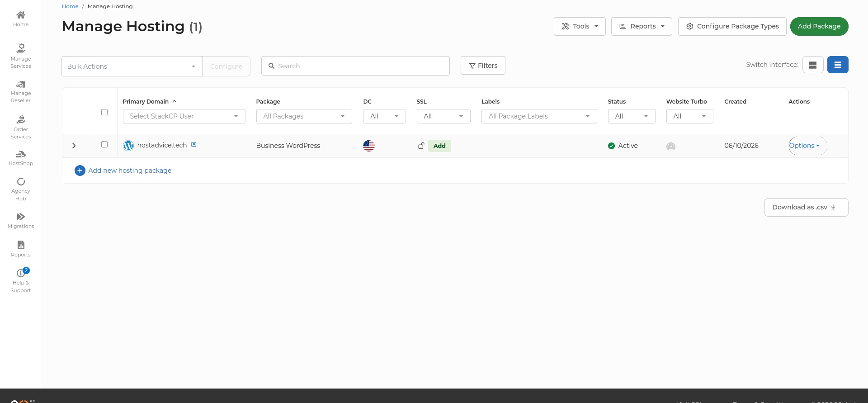Open Manage Services in the sidebar
The width and height of the screenshot is (868, 403).
click(x=21, y=56)
